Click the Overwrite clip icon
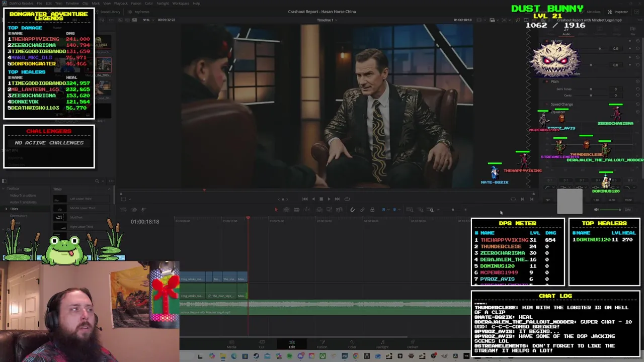Image resolution: width=644 pixels, height=362 pixels. 329,210
